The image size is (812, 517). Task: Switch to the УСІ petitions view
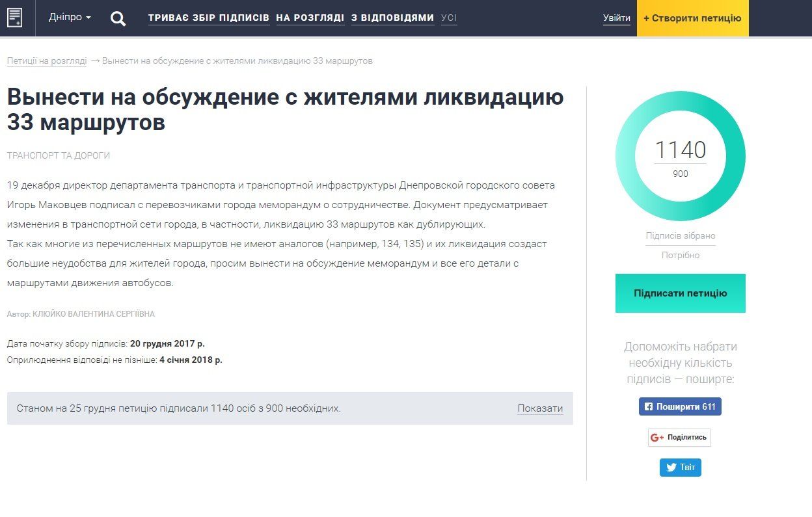447,18
